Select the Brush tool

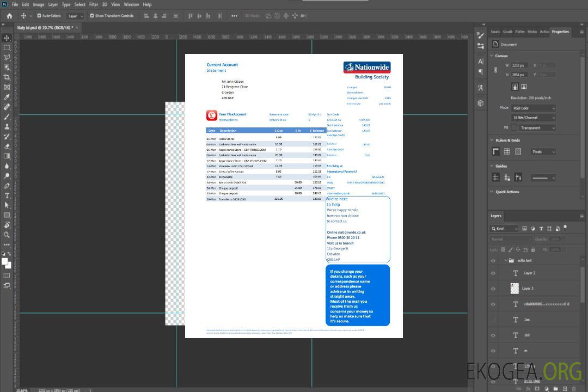coord(7,117)
